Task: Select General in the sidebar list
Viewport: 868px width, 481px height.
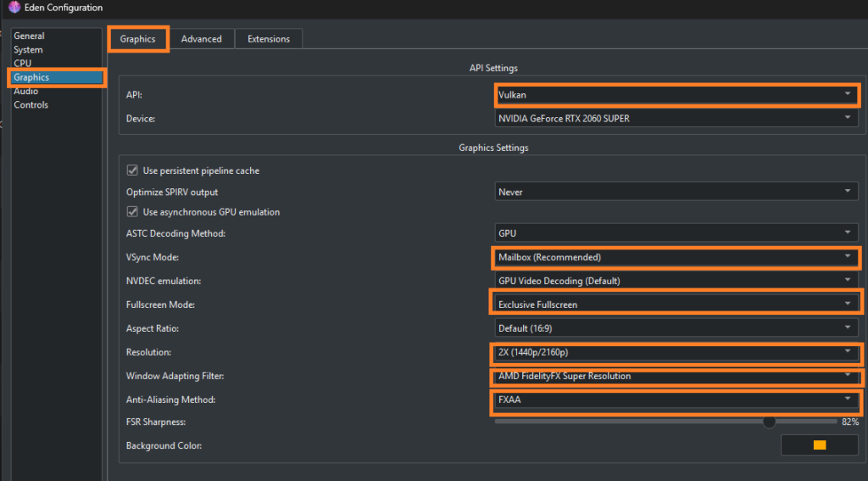Action: coord(29,36)
